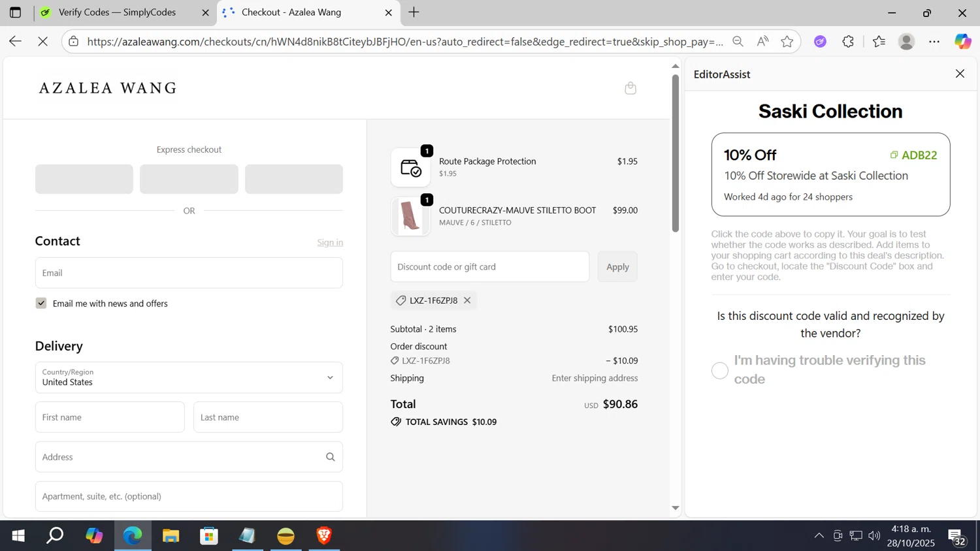
Task: Focus the Address field
Action: click(189, 457)
